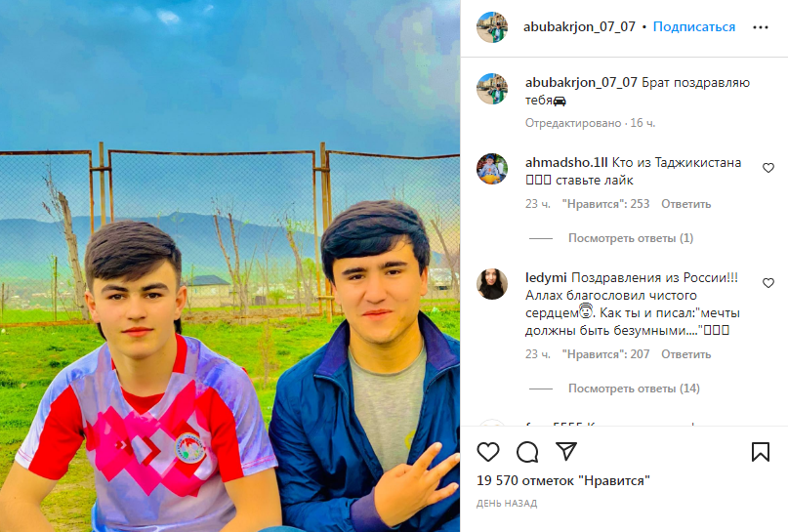Like ahmadsho.1ll's comment heart
The image size is (788, 532).
point(767,168)
